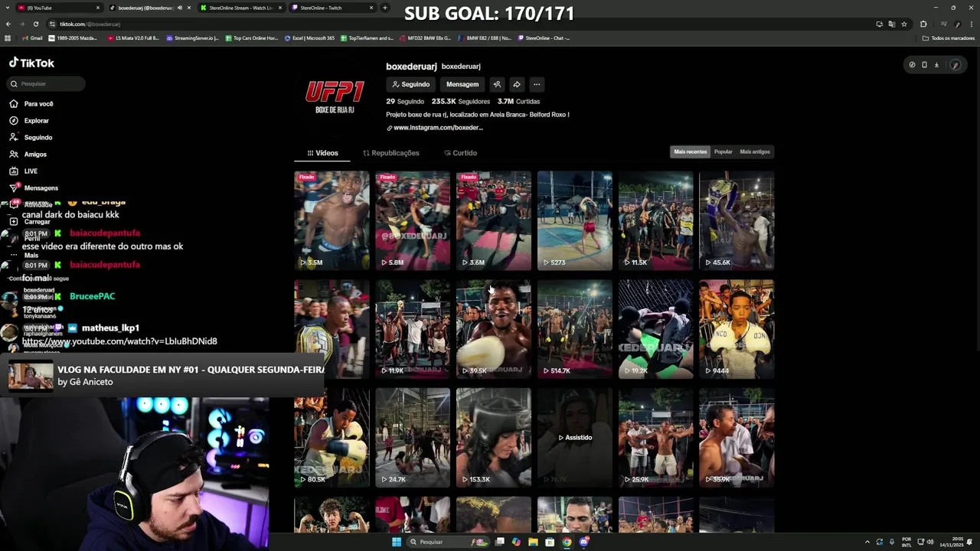The width and height of the screenshot is (980, 551).
Task: Go to the Seguindo sidebar item
Action: pos(31,138)
